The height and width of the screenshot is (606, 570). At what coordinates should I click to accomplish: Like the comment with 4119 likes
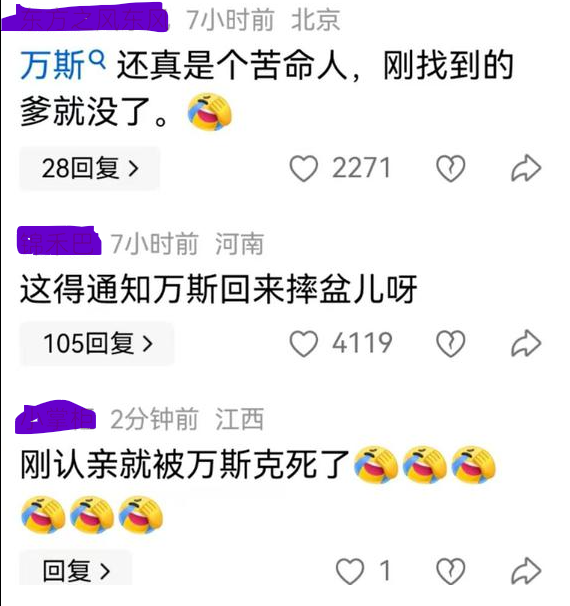pos(304,343)
